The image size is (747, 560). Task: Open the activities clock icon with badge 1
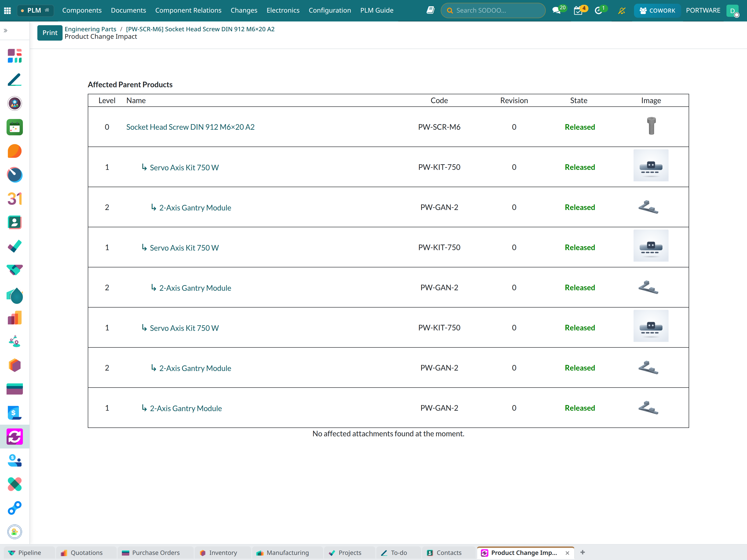(599, 10)
